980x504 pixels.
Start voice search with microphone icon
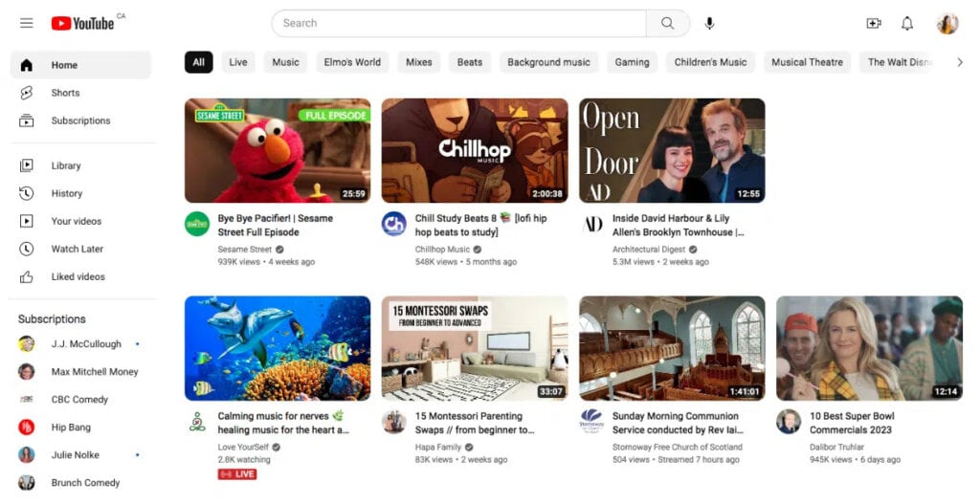click(709, 23)
